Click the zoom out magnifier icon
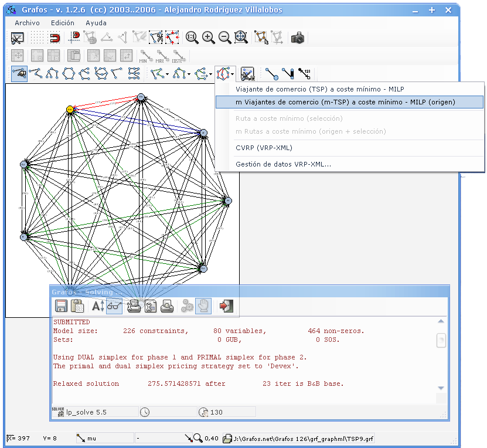The height and width of the screenshot is (448, 487). pyautogui.click(x=224, y=38)
